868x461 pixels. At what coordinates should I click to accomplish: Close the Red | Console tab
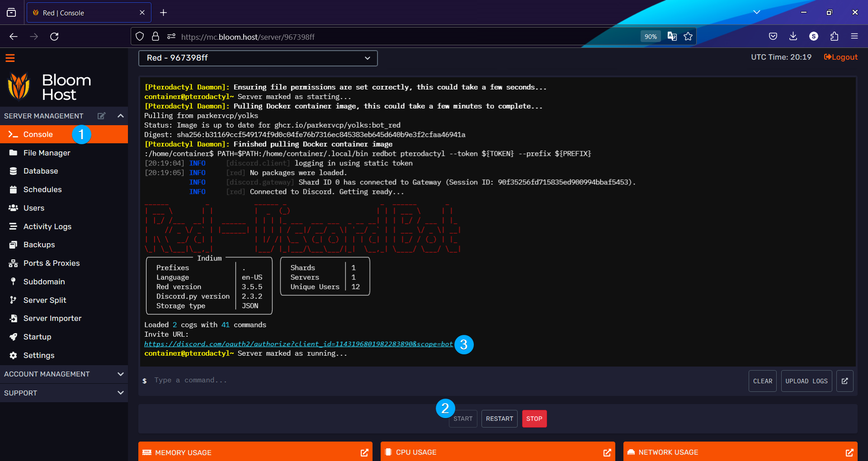click(x=142, y=13)
